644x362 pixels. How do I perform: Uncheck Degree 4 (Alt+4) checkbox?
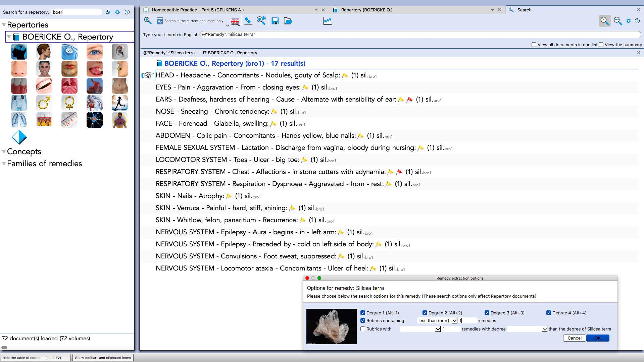[x=549, y=313]
